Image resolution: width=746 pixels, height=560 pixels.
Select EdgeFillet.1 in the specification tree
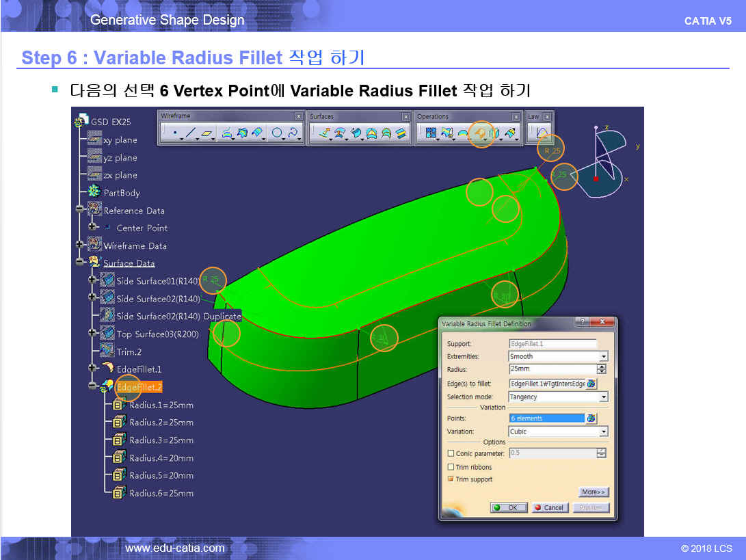point(139,369)
